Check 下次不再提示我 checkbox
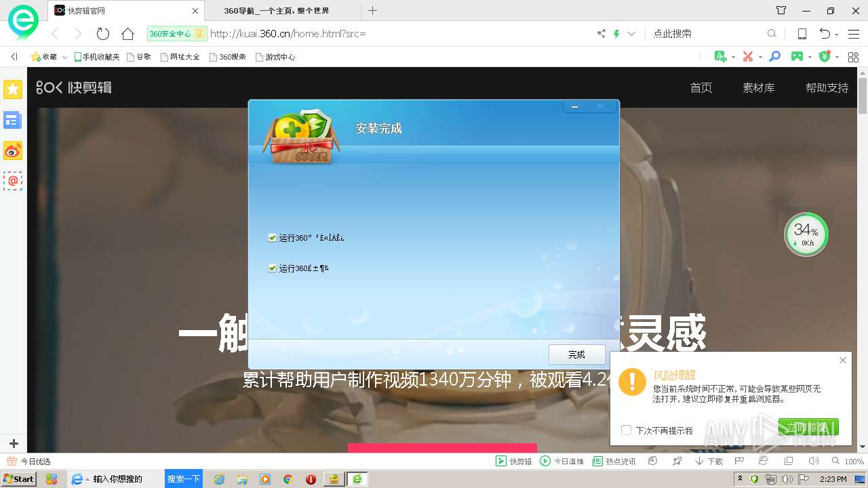Screen dimensions: 868x488 pos(626,430)
